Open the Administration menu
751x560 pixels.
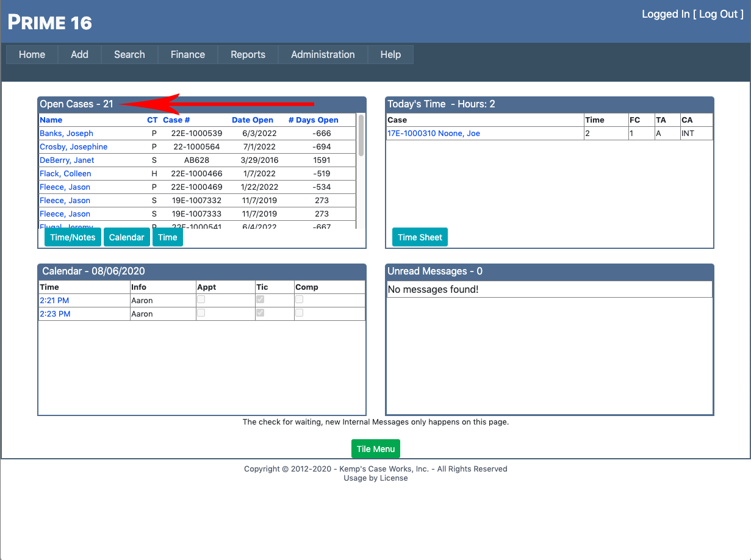(x=323, y=54)
